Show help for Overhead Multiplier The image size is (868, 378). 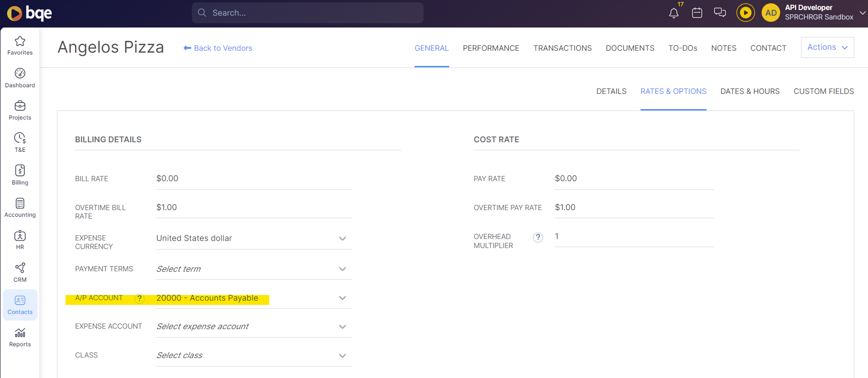click(x=538, y=238)
